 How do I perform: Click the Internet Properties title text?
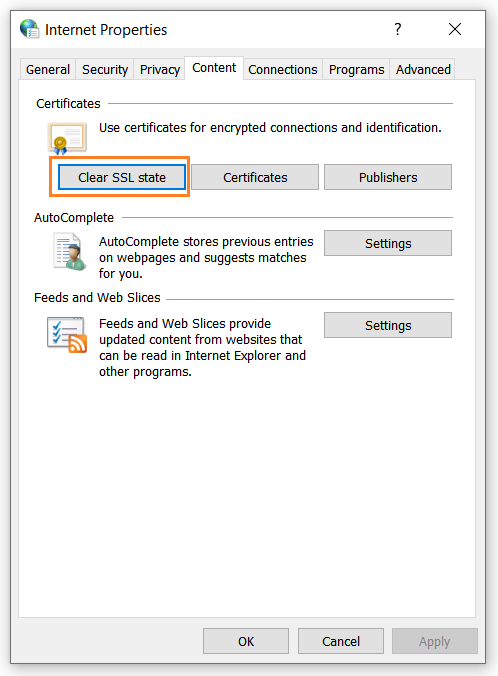click(x=106, y=30)
